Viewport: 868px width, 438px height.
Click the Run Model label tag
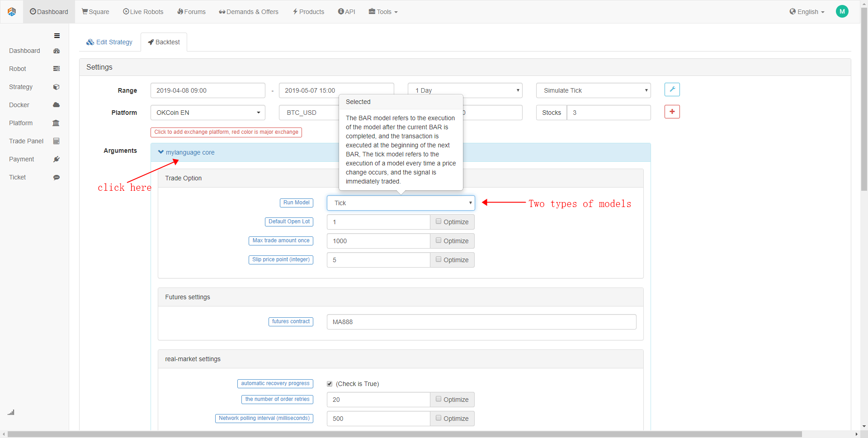297,203
